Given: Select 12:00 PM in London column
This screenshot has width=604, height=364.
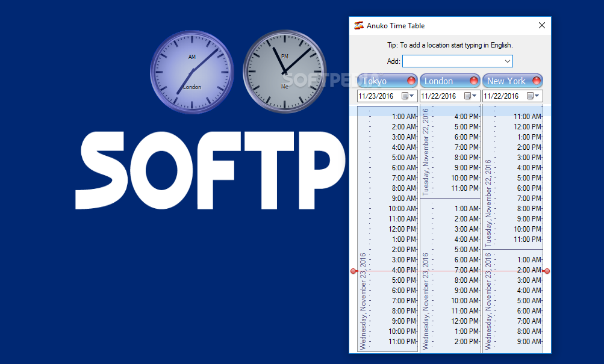Looking at the screenshot, I should 465,321.
